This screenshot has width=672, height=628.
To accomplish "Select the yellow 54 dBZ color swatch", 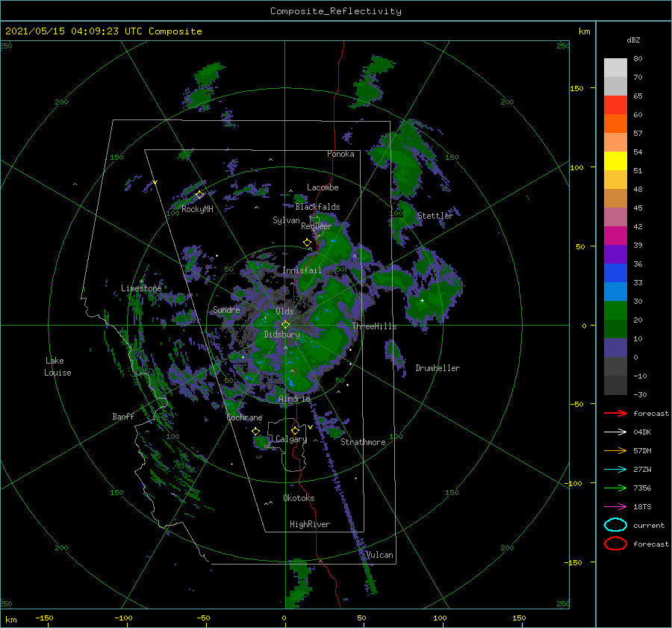I will click(615, 161).
